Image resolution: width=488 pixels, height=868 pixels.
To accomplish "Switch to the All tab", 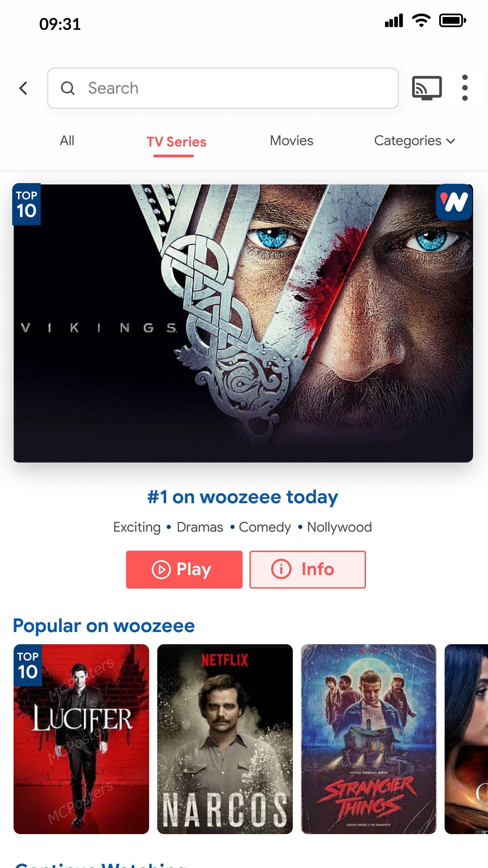I will click(67, 140).
